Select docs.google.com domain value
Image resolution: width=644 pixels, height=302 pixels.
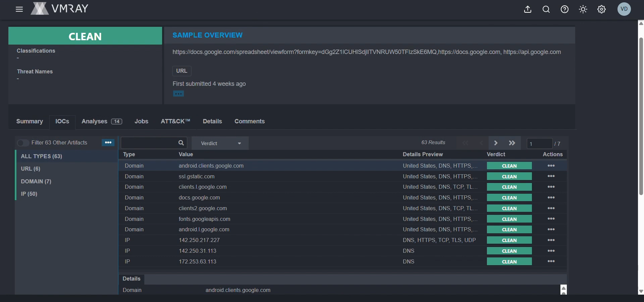[199, 197]
